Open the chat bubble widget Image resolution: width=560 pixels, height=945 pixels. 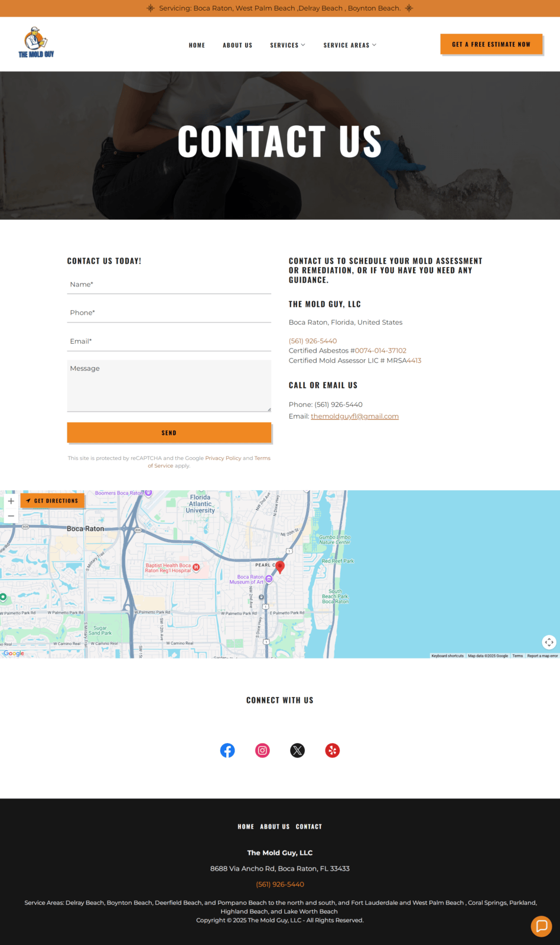541,926
